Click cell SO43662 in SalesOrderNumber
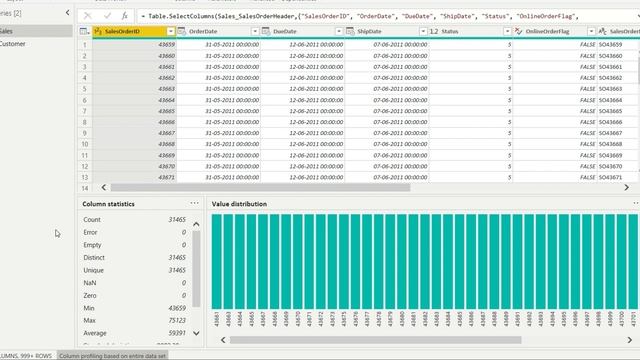The width and height of the screenshot is (640, 360). pos(618,78)
